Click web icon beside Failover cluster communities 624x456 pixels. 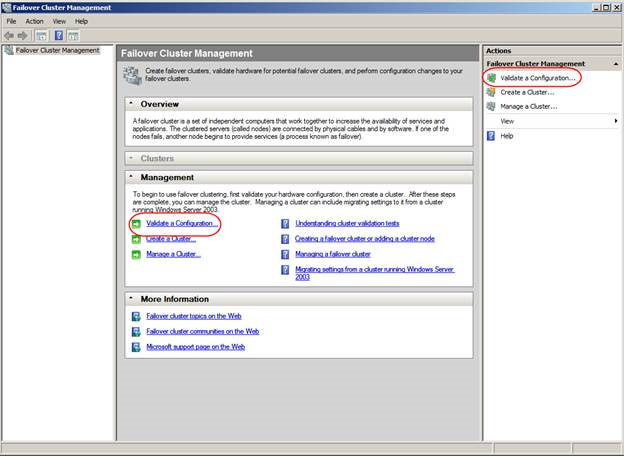pos(136,331)
